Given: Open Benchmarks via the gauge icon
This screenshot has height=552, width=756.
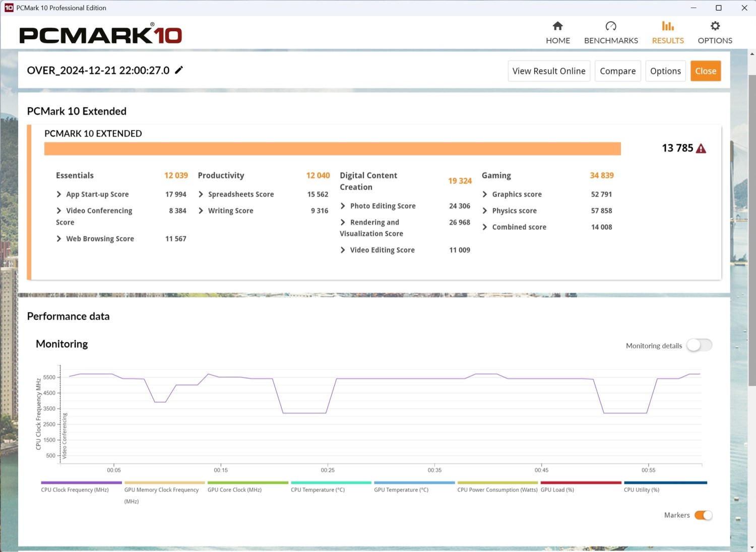Looking at the screenshot, I should (x=611, y=26).
